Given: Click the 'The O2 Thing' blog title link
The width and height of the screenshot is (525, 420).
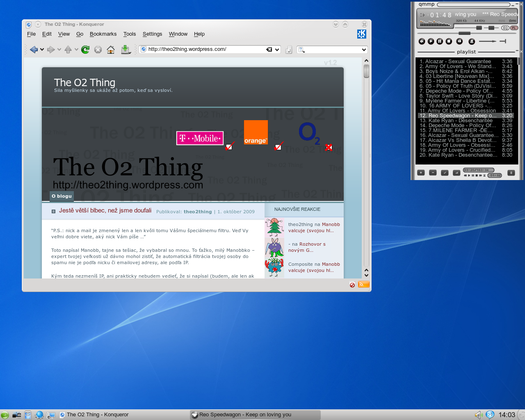Looking at the screenshot, I should click(x=84, y=82).
